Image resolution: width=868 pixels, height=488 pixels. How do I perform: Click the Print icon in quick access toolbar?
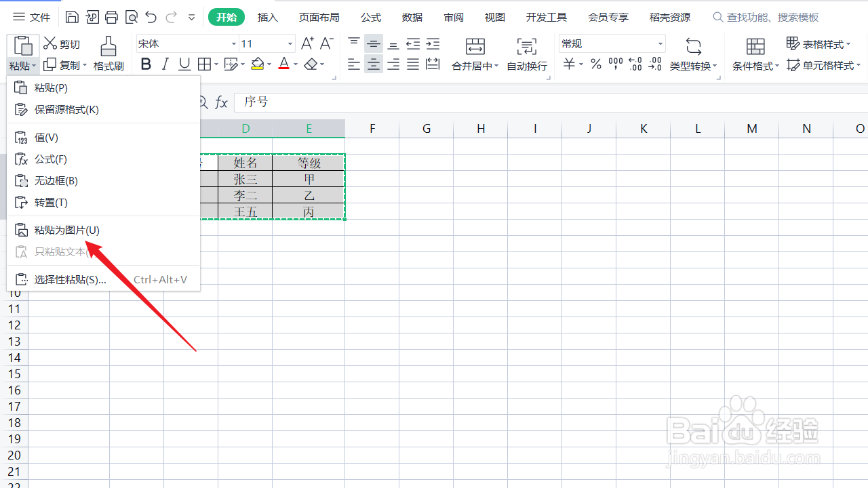click(x=112, y=17)
